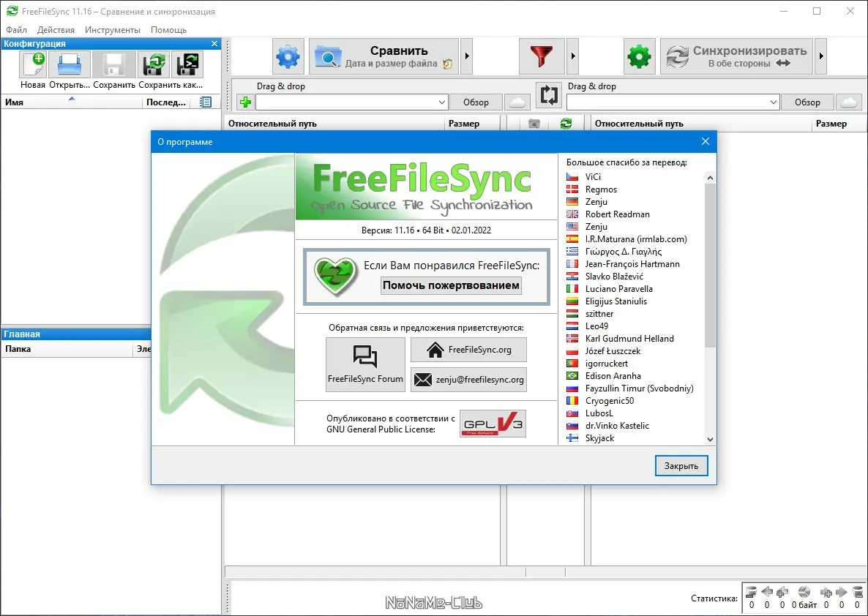Click left Относительный путь column header
Image resolution: width=868 pixels, height=616 pixels.
click(334, 124)
